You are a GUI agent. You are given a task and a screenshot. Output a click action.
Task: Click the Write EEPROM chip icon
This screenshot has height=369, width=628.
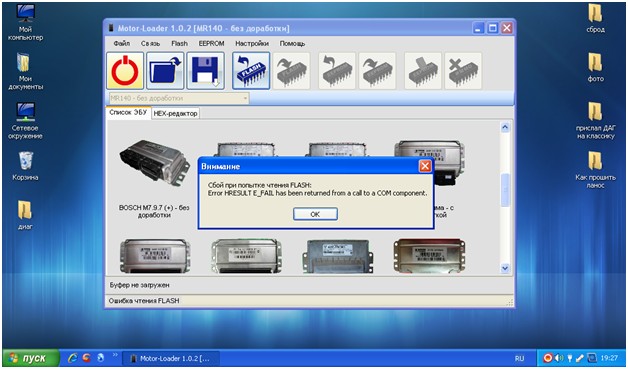377,71
